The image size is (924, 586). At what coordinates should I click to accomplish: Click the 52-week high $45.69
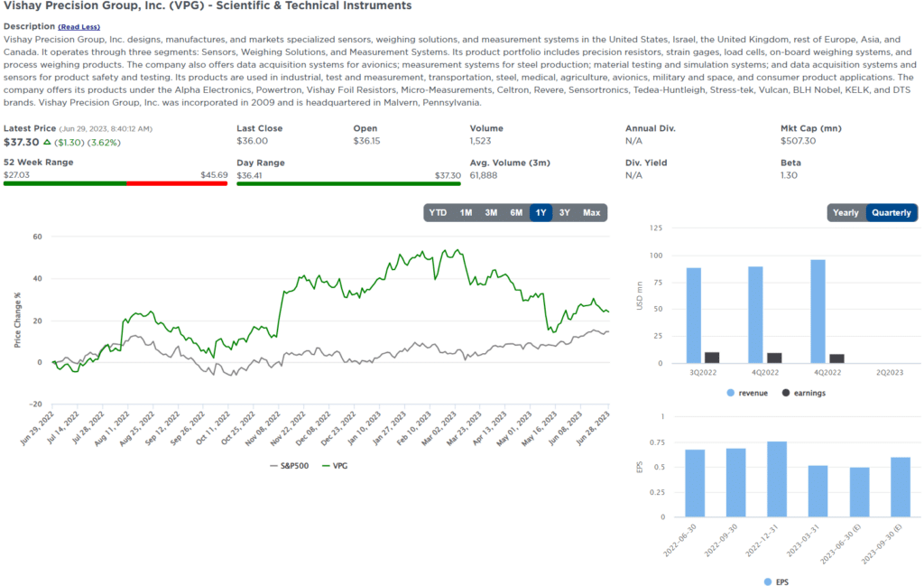click(x=214, y=175)
